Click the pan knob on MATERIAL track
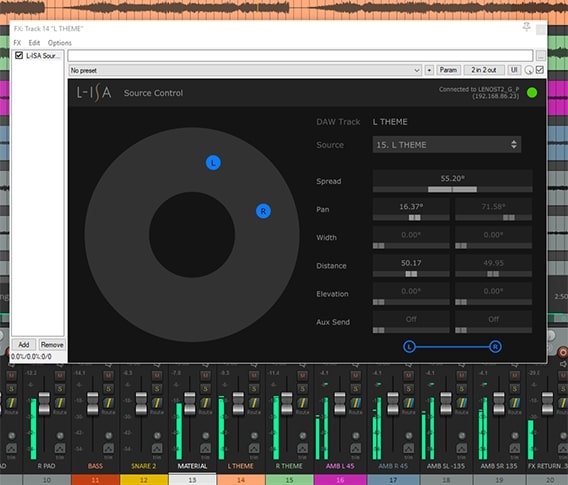 pos(206,435)
